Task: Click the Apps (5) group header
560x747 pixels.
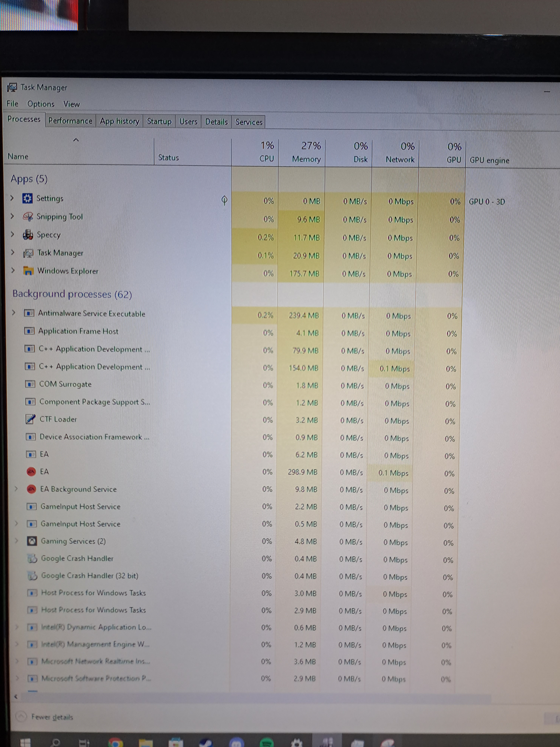Action: click(x=29, y=179)
